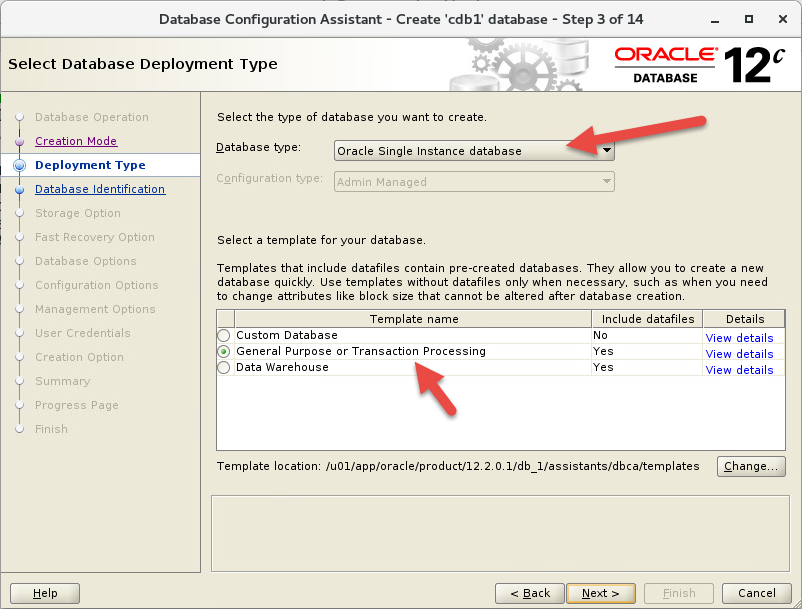Image resolution: width=802 pixels, height=609 pixels.
Task: View details for Data Warehouse template
Action: tap(739, 370)
